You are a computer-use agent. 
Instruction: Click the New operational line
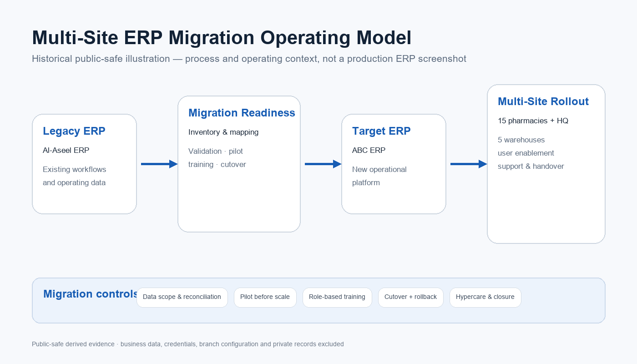(x=379, y=169)
